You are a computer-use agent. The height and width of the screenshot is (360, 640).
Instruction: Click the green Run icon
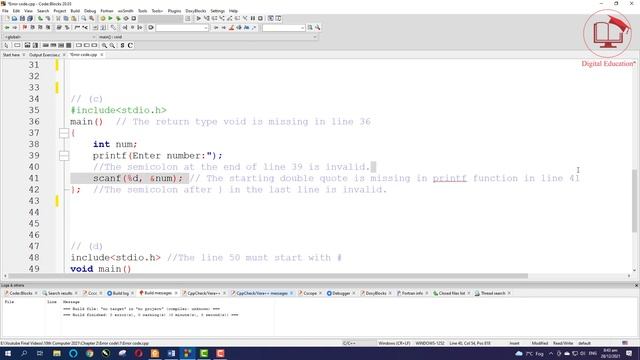(x=110, y=18)
